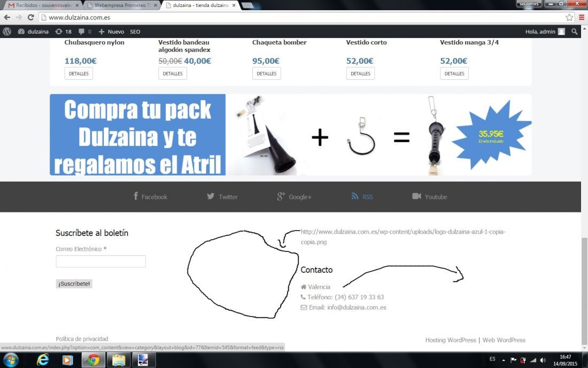Open the Web WordPress footer link
This screenshot has height=368, width=588.
(504, 340)
